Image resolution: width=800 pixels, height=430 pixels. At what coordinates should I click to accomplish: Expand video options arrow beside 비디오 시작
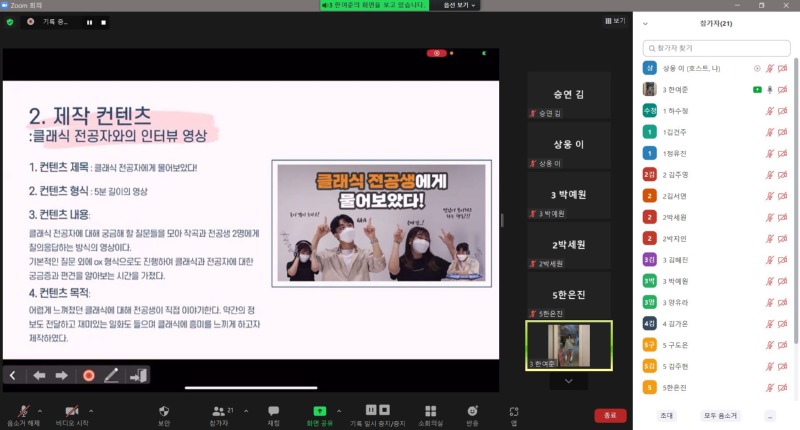tap(91, 411)
